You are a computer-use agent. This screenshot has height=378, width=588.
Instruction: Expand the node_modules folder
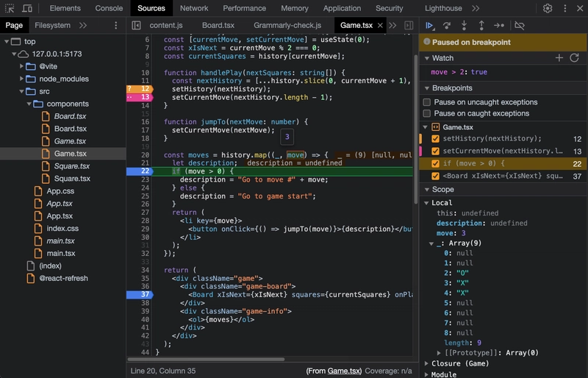pos(21,79)
